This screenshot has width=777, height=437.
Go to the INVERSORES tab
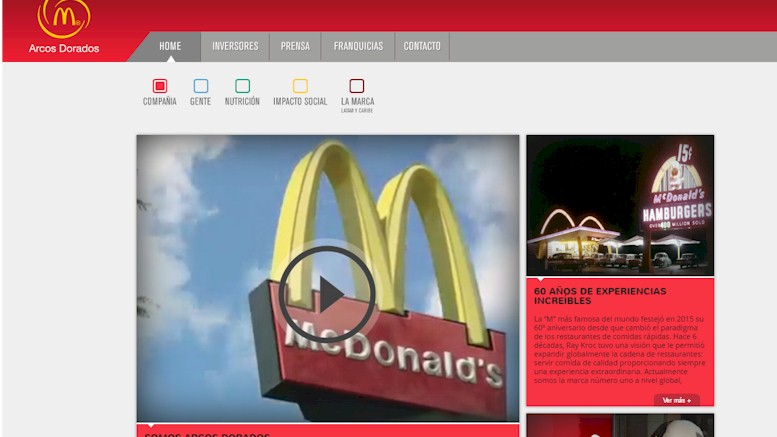235,46
